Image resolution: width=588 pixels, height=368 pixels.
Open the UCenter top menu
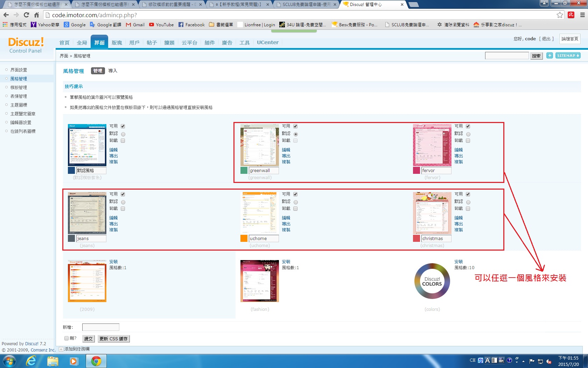(268, 42)
